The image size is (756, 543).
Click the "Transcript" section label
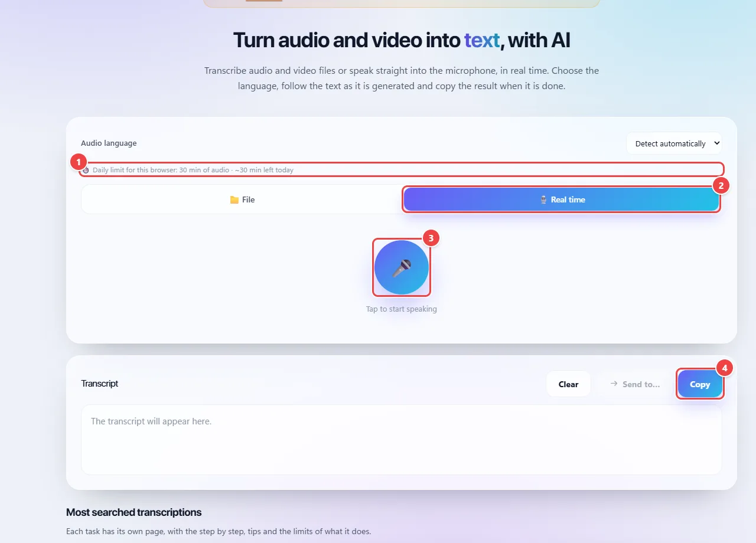(x=100, y=384)
